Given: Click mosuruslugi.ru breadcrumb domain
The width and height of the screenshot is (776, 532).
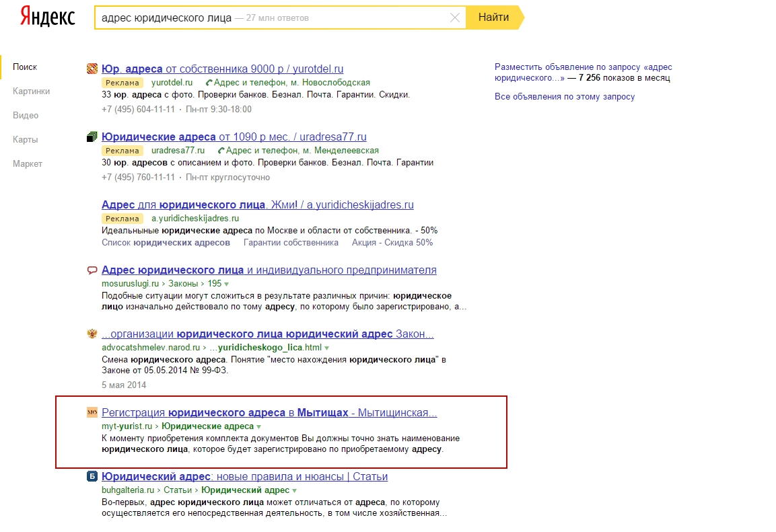Looking at the screenshot, I should [130, 284].
